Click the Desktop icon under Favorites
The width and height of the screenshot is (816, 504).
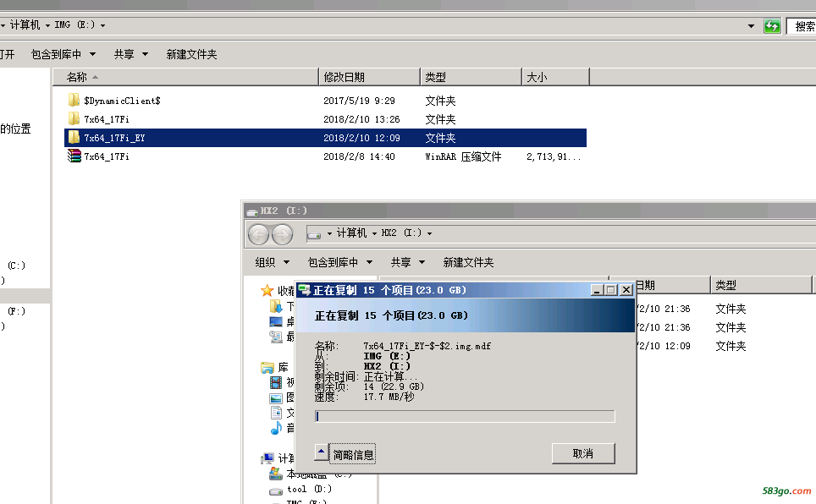276,322
